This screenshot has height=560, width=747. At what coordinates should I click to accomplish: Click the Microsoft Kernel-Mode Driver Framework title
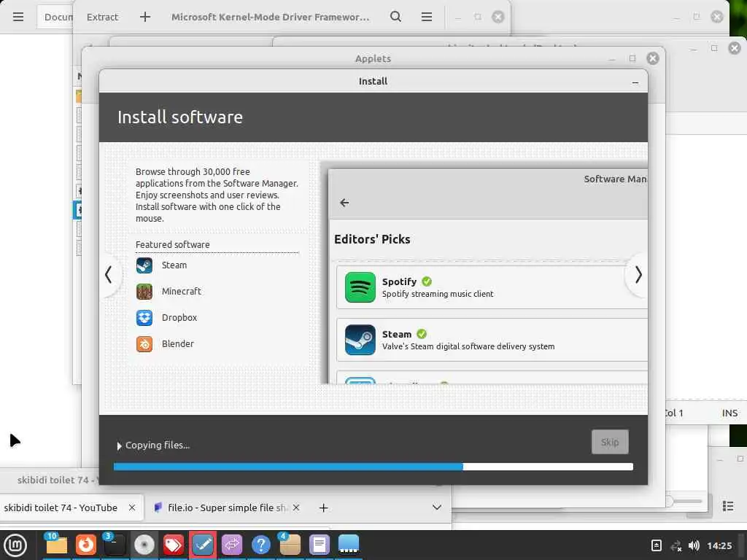(x=271, y=17)
